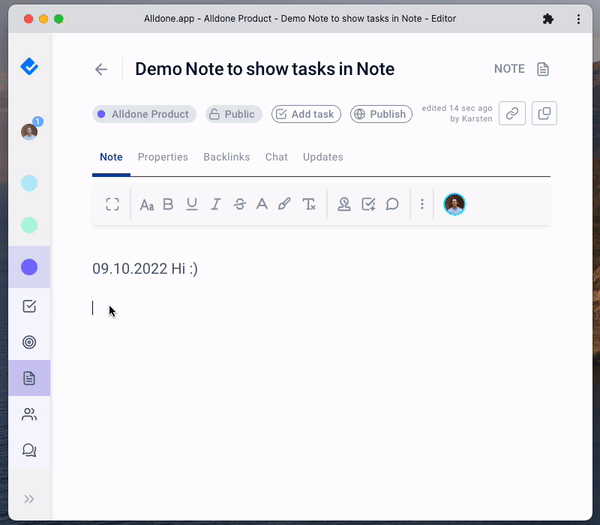Click the text line '09.10.2022 Hi :)'

pyautogui.click(x=145, y=269)
